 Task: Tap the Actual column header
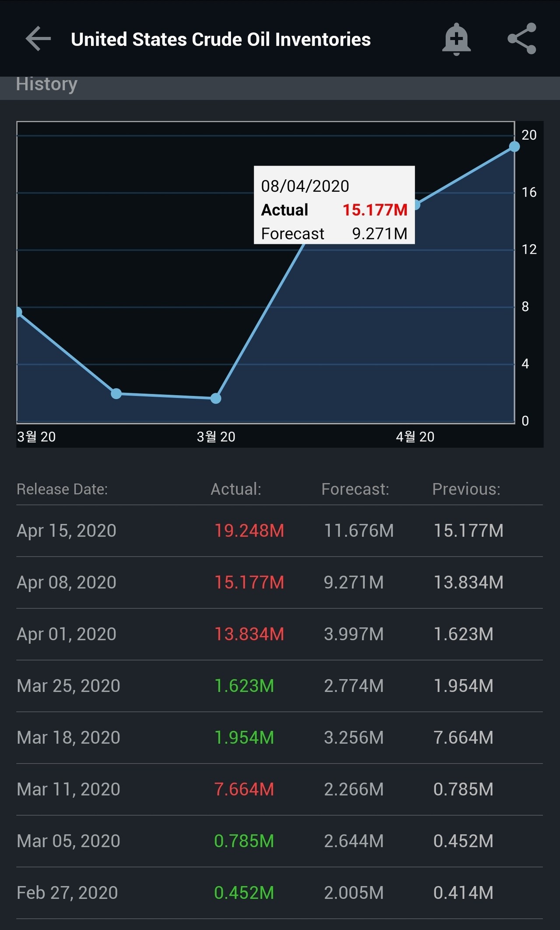click(236, 489)
